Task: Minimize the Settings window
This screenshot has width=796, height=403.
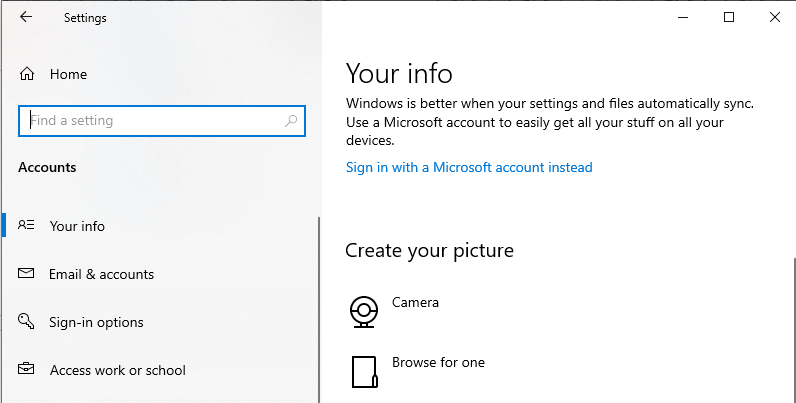Action: point(683,17)
